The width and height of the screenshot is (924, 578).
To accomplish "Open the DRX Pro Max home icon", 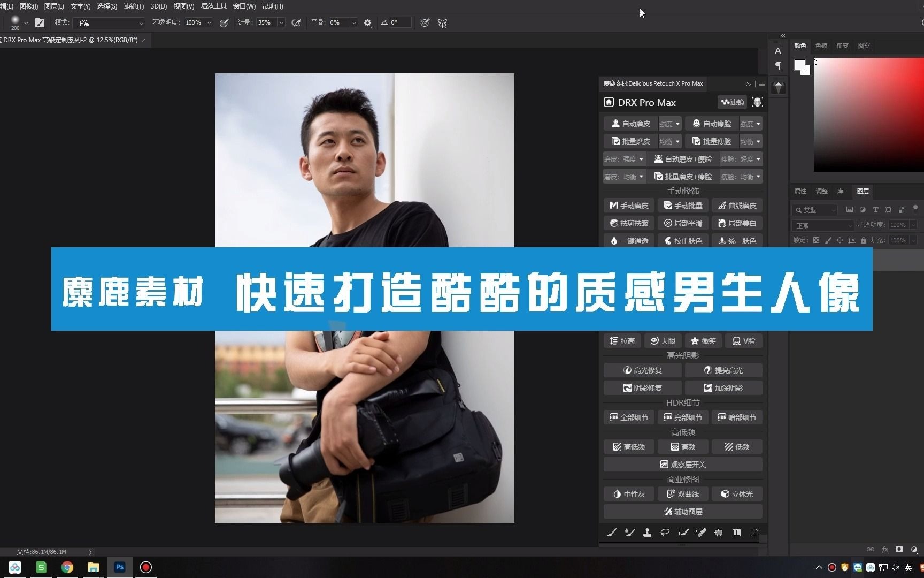I will coord(609,102).
